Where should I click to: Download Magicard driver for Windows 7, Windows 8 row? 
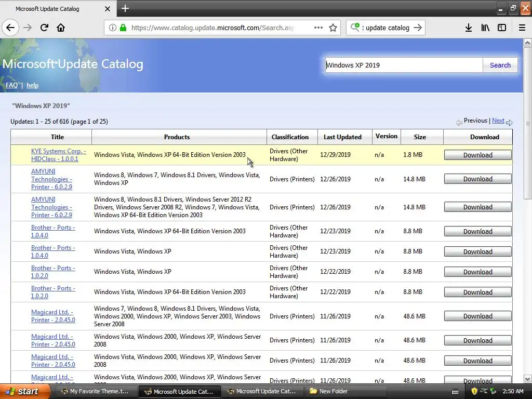(x=478, y=316)
